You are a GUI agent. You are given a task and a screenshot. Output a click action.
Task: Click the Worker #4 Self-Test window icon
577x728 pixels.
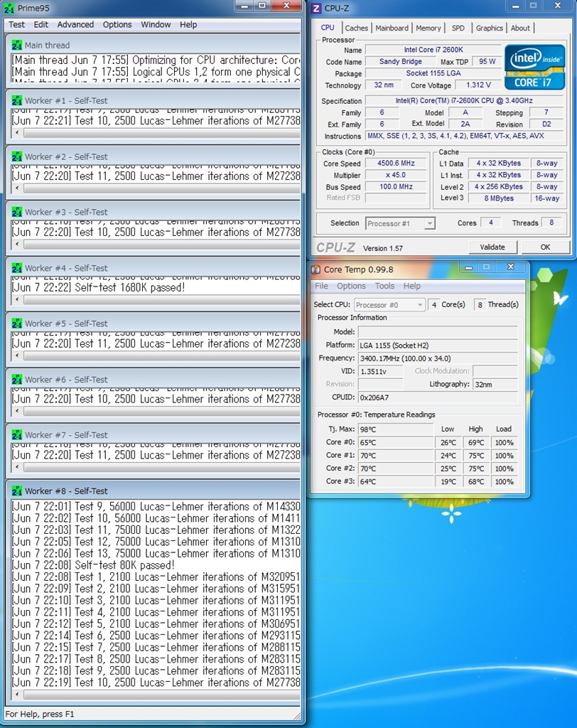tap(16, 268)
